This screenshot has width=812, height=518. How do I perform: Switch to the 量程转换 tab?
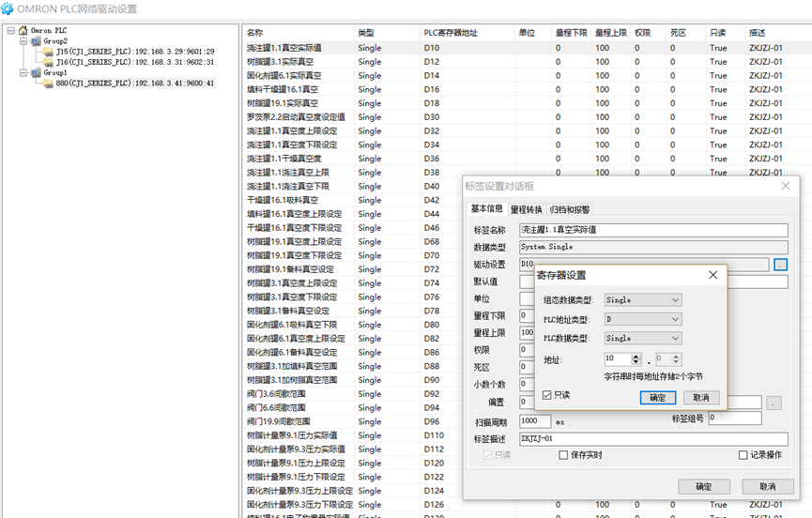click(526, 209)
